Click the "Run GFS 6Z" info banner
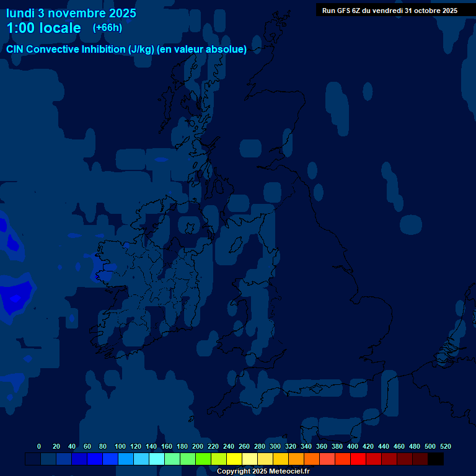The image size is (476, 476). coord(389,11)
